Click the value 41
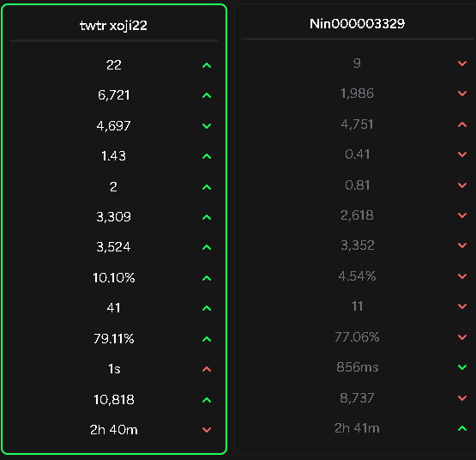This screenshot has height=460, width=476. (114, 308)
